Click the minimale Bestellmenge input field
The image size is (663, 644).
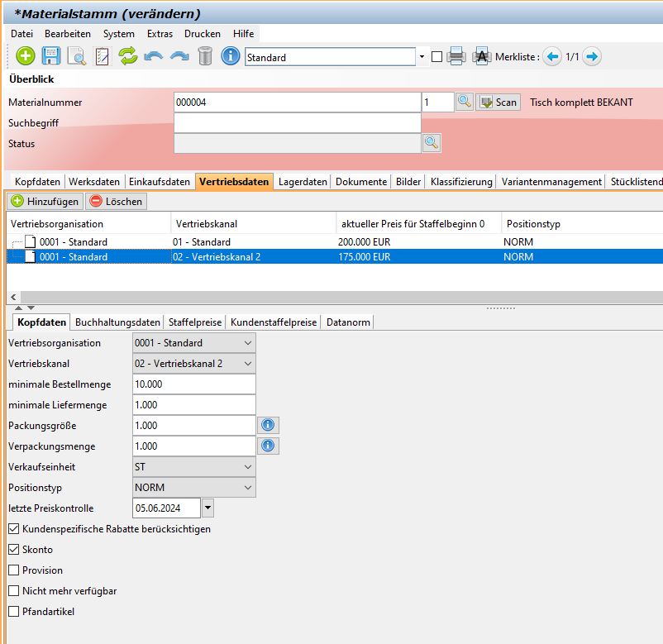coord(194,384)
